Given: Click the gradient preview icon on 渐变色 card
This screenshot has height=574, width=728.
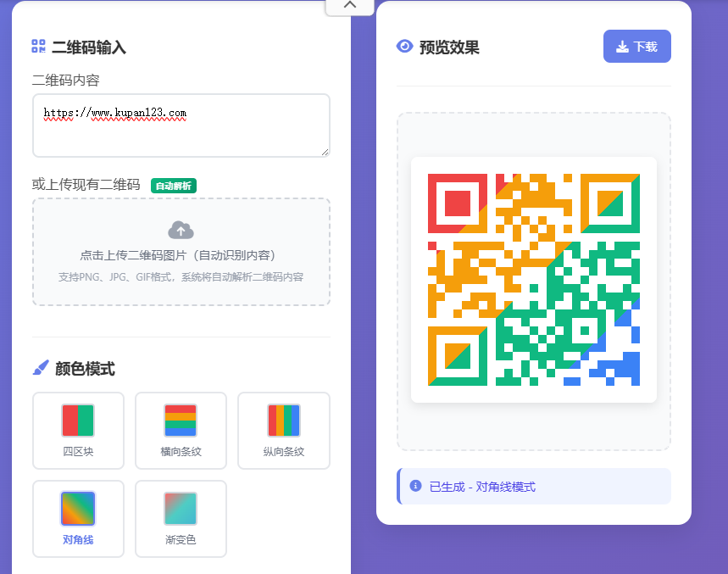Looking at the screenshot, I should point(180,505).
